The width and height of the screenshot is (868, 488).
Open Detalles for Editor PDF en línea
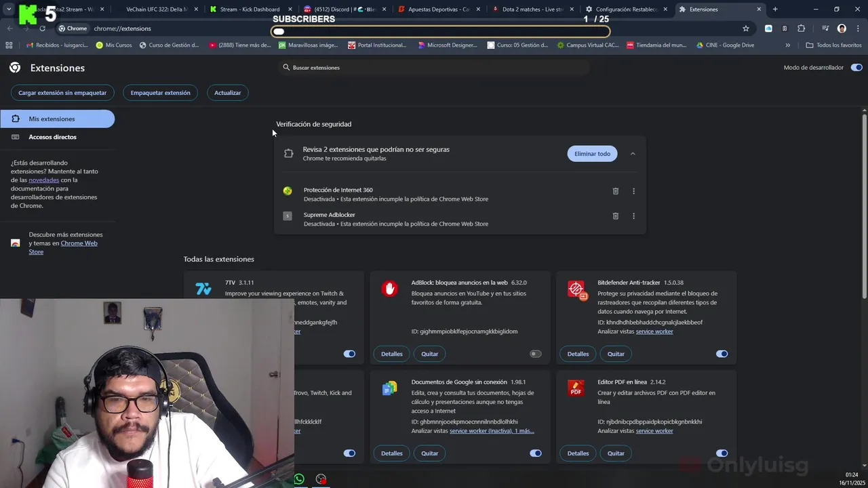coord(578,453)
